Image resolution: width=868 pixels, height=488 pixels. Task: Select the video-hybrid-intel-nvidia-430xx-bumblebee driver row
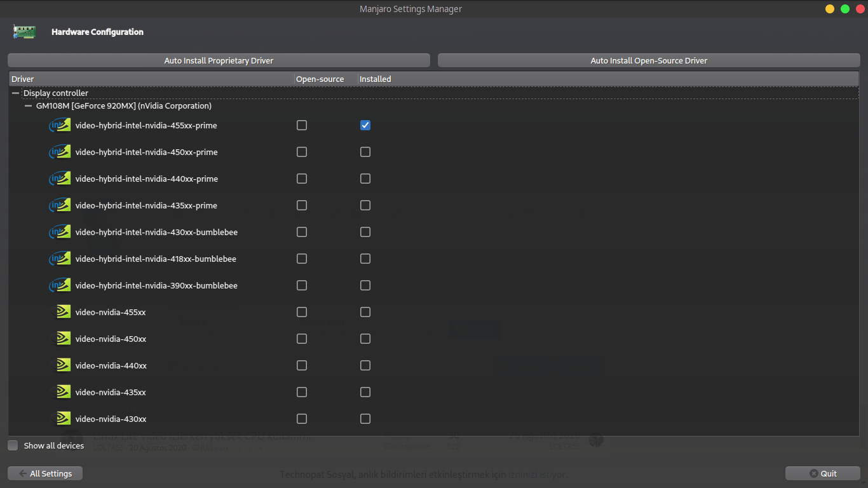pos(434,232)
